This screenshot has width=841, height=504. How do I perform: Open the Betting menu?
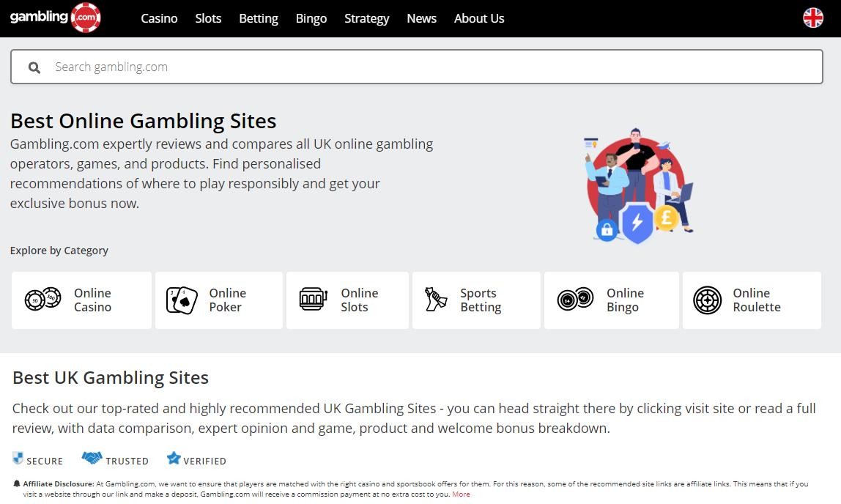click(x=259, y=18)
